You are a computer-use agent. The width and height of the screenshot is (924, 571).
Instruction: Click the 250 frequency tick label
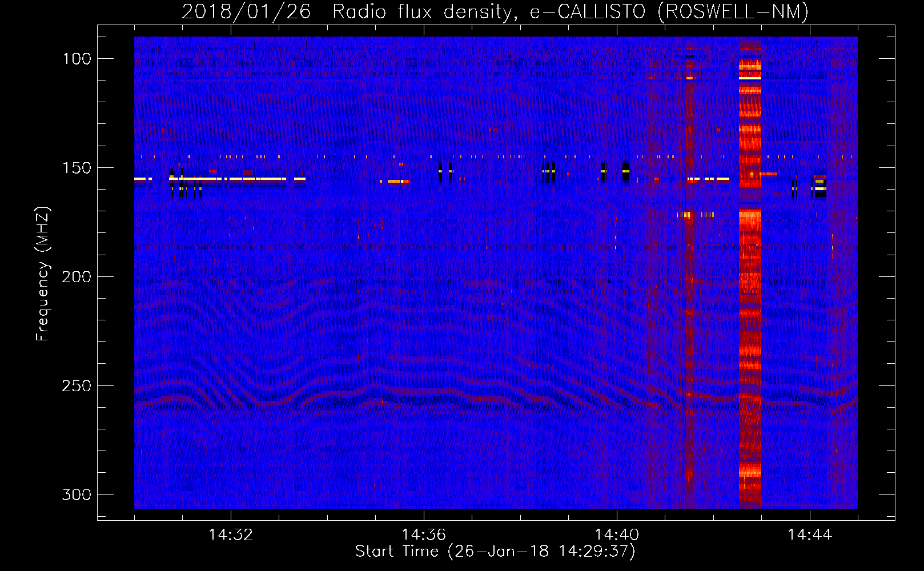point(77,386)
